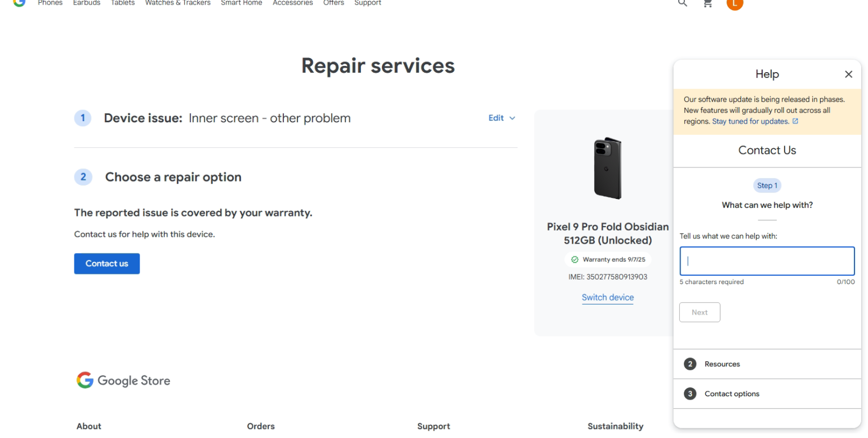Open the account avatar with letter L

[735, 3]
